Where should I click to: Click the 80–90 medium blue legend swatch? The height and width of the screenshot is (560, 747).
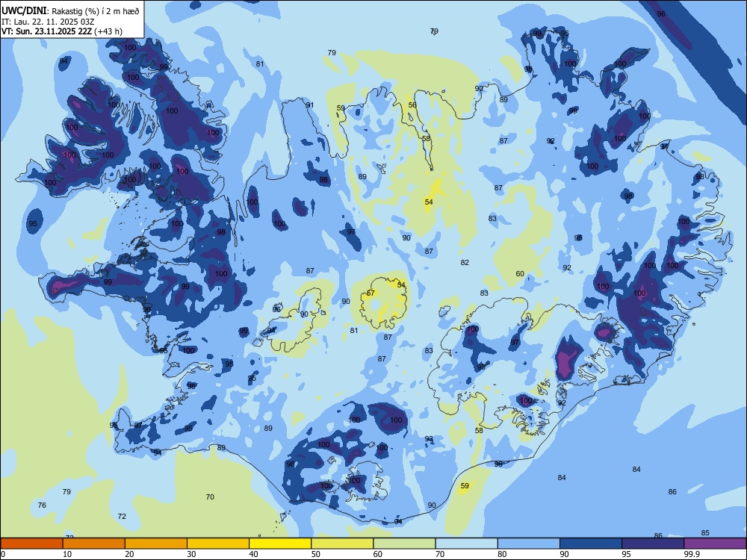tap(529, 544)
